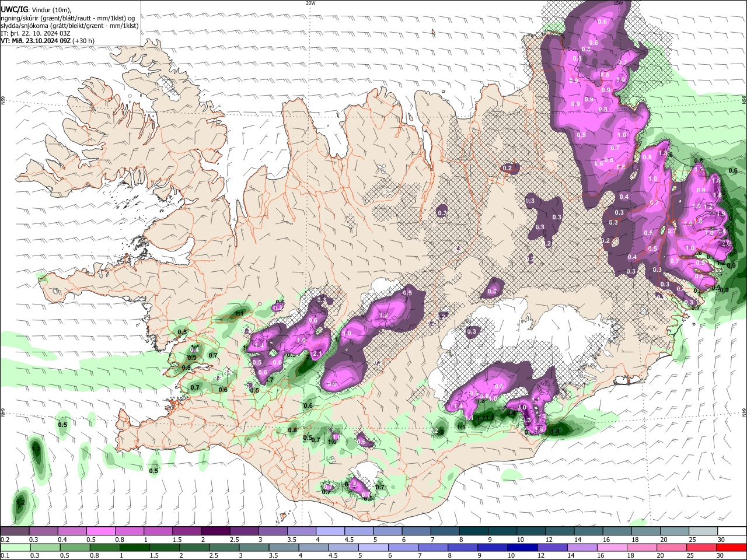747x560 pixels.
Task: Pick the lilac swatch labeled 14 in lower legend
Action: [582, 547]
